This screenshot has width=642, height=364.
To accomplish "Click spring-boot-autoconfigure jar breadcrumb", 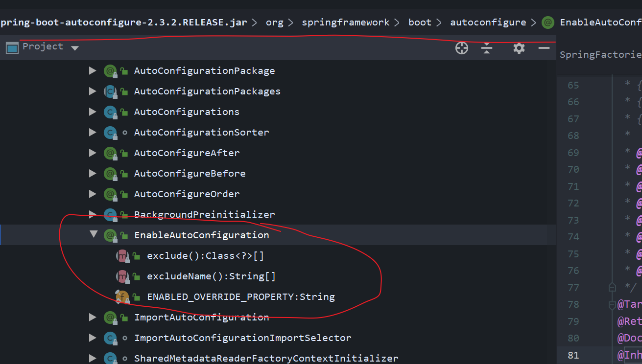I will [124, 23].
